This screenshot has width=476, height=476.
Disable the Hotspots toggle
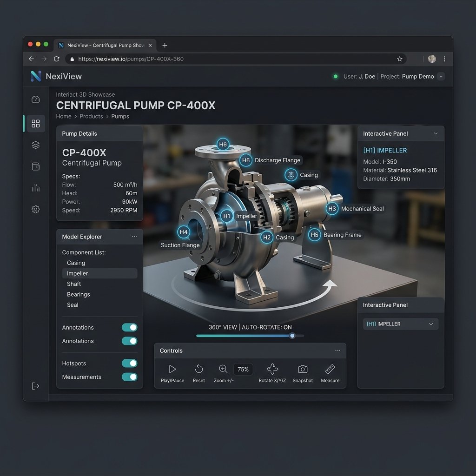click(x=130, y=363)
